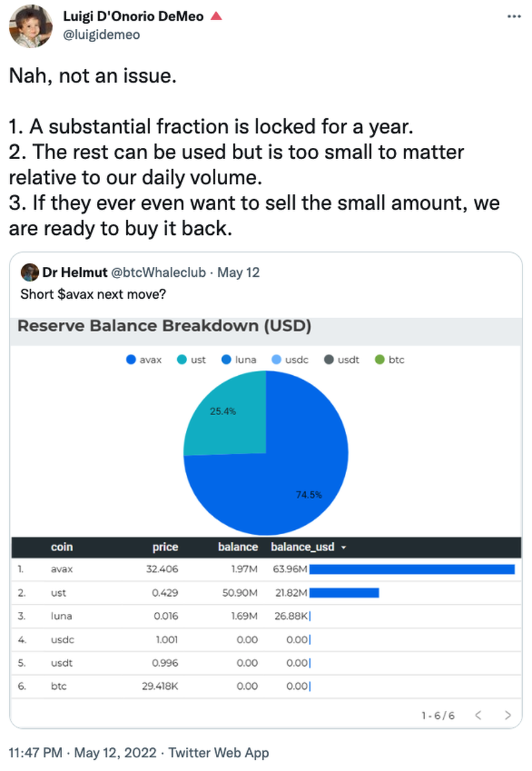
Task: Click the red triangle badge beside DeMeo
Action: tap(216, 16)
